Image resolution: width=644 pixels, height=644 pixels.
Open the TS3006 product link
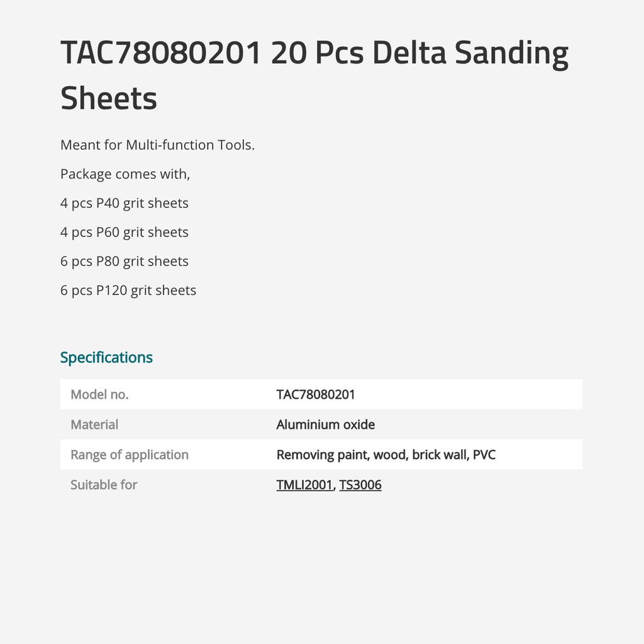pos(360,485)
